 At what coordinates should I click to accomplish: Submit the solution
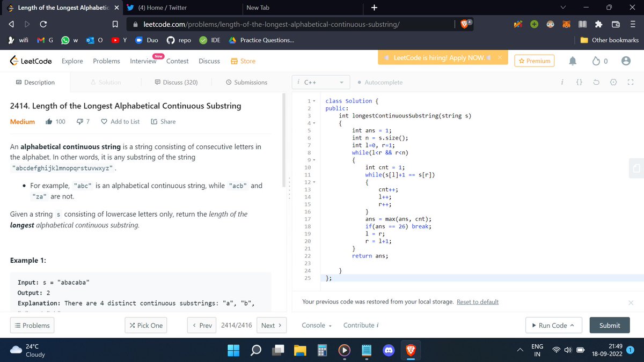(x=610, y=326)
